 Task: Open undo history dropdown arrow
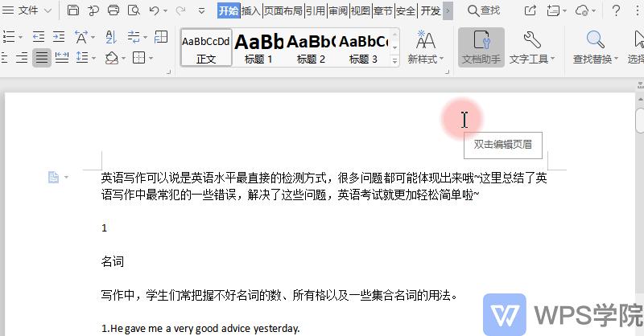[x=166, y=11]
